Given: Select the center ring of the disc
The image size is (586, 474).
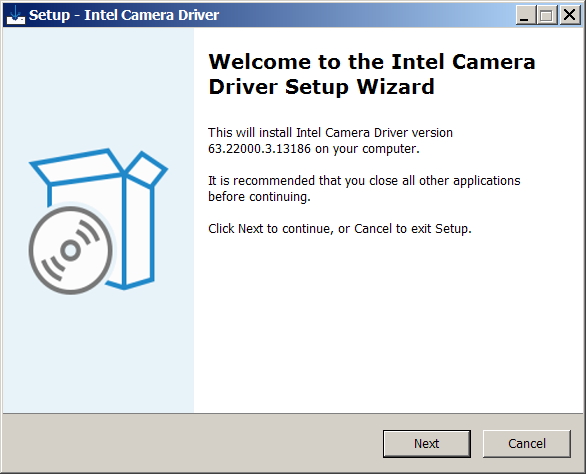Looking at the screenshot, I should pyautogui.click(x=71, y=250).
